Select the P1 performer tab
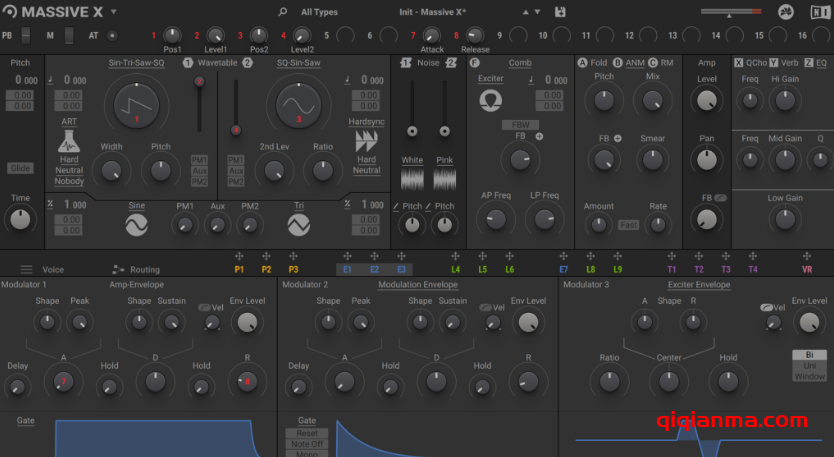Image resolution: width=834 pixels, height=457 pixels. [239, 270]
